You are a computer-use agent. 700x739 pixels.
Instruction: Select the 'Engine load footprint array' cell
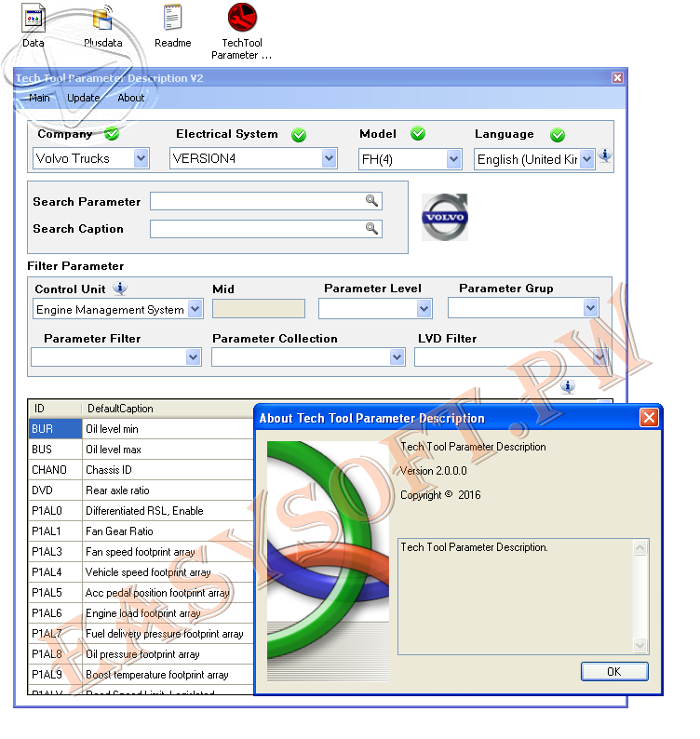(x=168, y=613)
